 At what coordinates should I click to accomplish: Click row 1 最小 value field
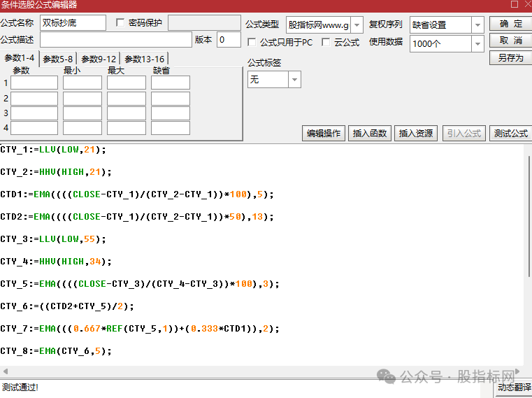tap(82, 83)
